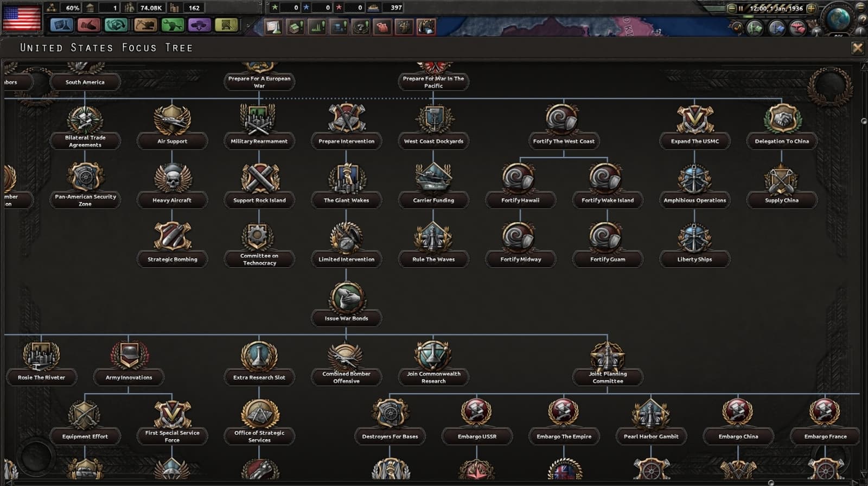This screenshot has width=868, height=486.
Task: Select the Issue War Bonds focus
Action: click(x=346, y=304)
